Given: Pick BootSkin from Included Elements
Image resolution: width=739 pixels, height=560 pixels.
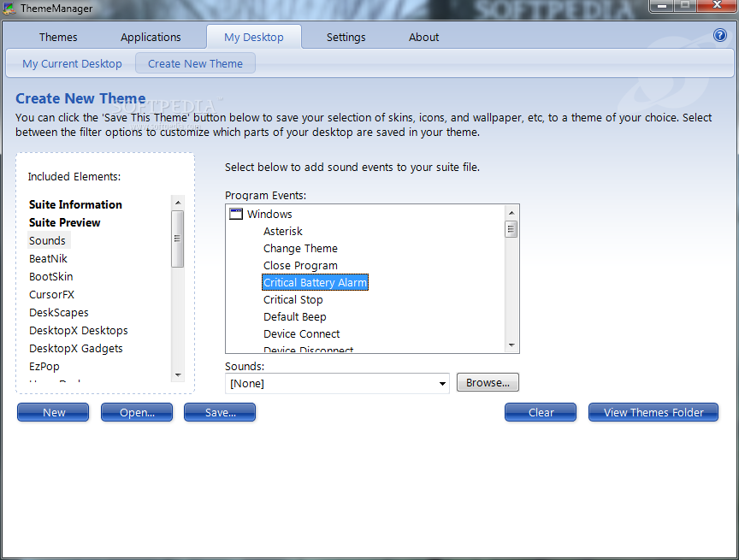Looking at the screenshot, I should pos(51,276).
